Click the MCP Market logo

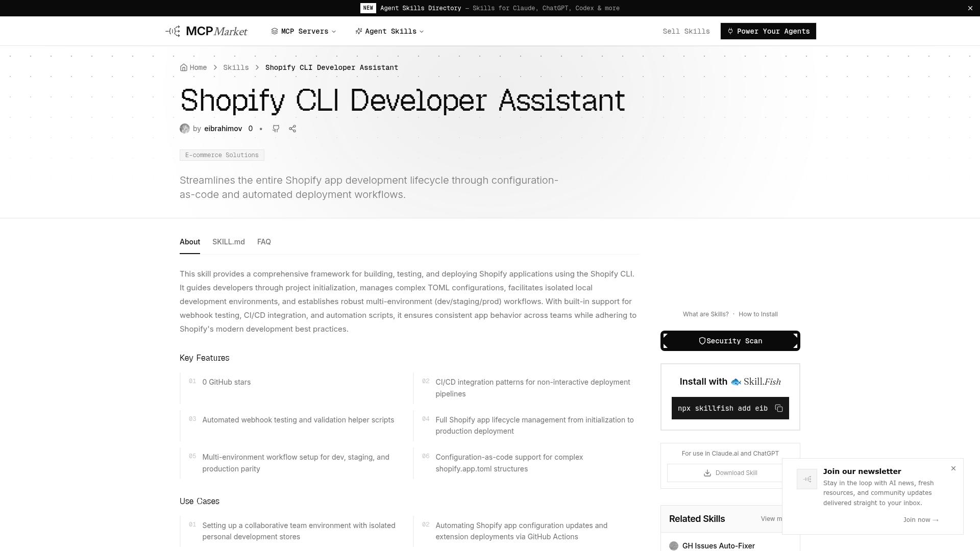(206, 31)
